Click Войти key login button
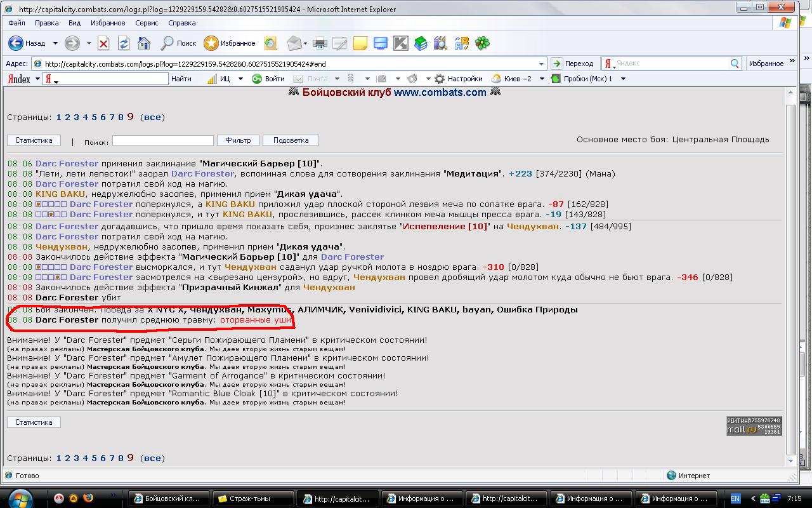The image size is (812, 508). pyautogui.click(x=268, y=79)
